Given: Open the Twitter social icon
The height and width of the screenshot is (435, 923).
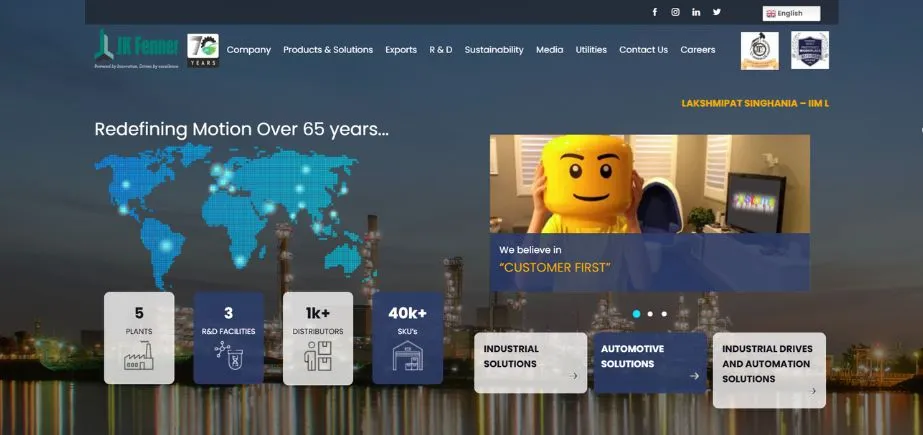Looking at the screenshot, I should (717, 12).
